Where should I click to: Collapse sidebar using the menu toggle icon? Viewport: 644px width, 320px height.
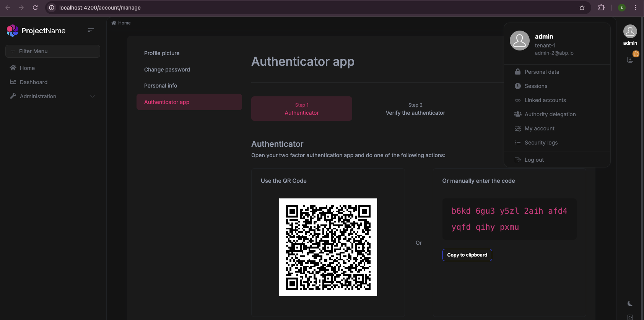(x=91, y=30)
